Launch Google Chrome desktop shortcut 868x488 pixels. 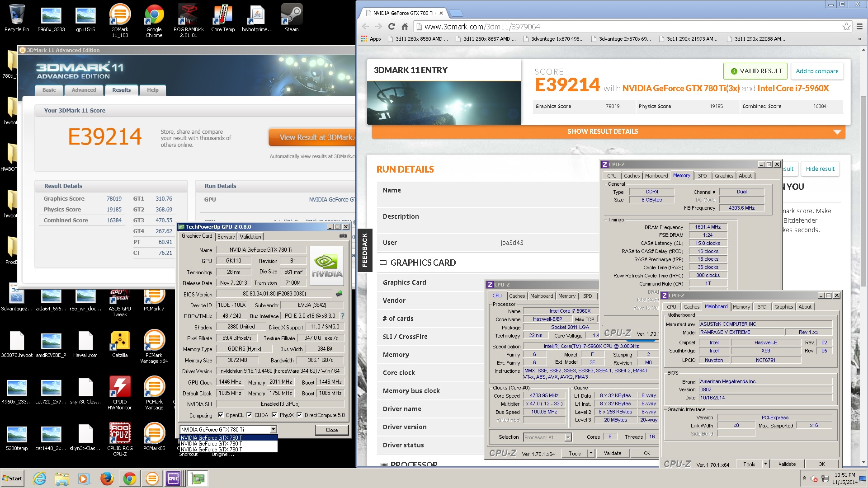[x=154, y=21]
